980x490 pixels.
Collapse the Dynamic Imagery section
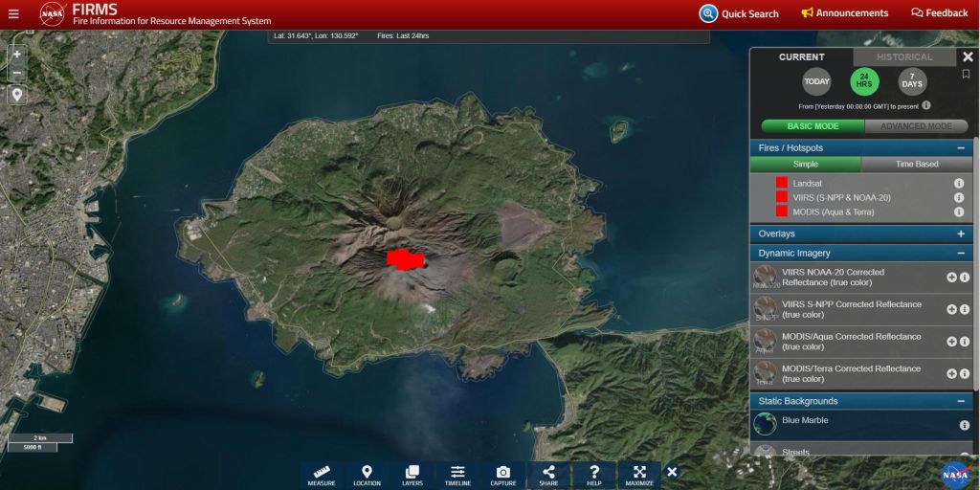960,254
